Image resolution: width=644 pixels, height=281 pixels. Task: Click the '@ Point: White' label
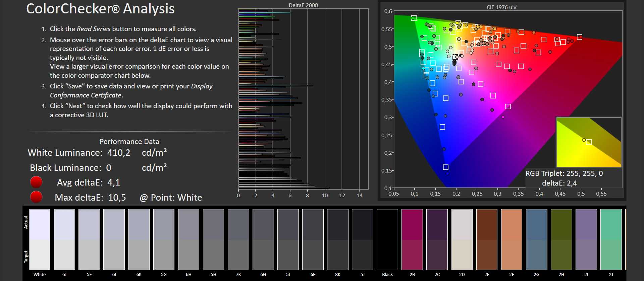pos(171,198)
